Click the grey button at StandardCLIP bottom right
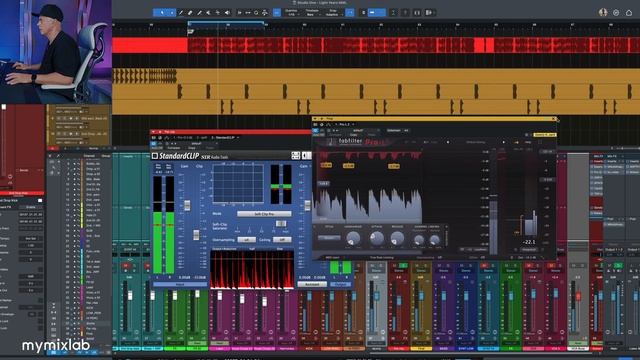 312,284
